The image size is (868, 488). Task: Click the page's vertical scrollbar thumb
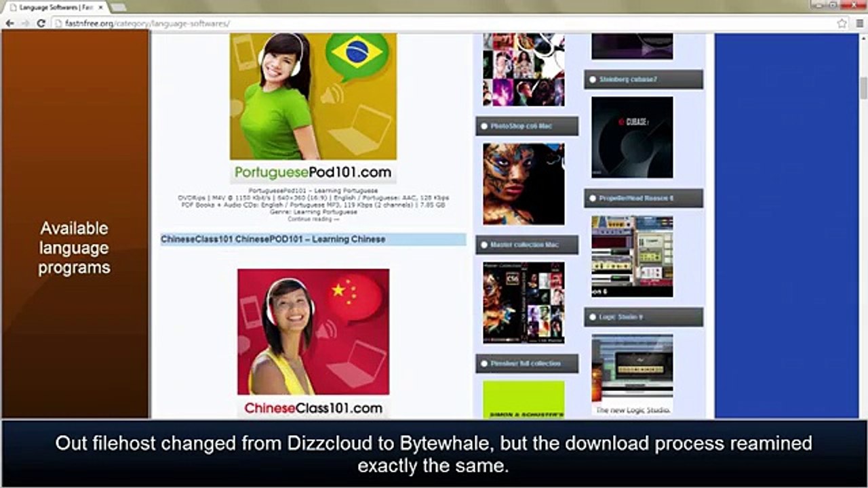(863, 89)
